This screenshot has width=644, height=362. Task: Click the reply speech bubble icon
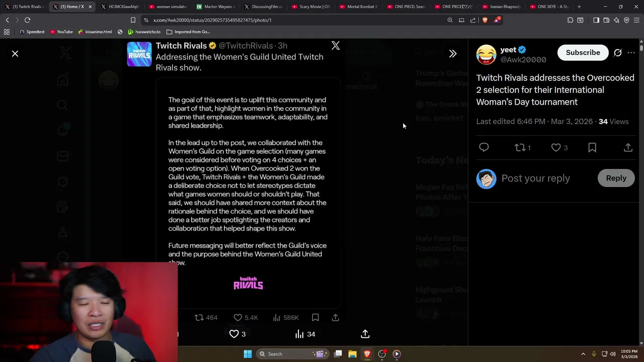[x=484, y=147]
